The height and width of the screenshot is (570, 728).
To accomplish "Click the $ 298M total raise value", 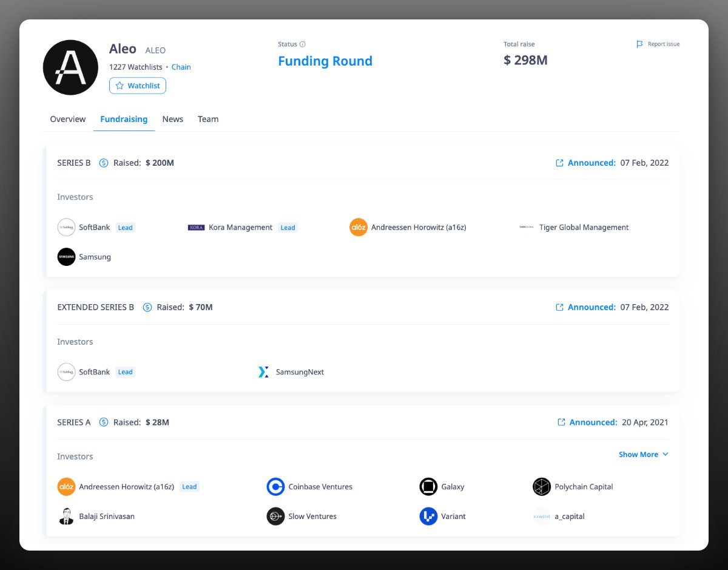I will click(525, 60).
